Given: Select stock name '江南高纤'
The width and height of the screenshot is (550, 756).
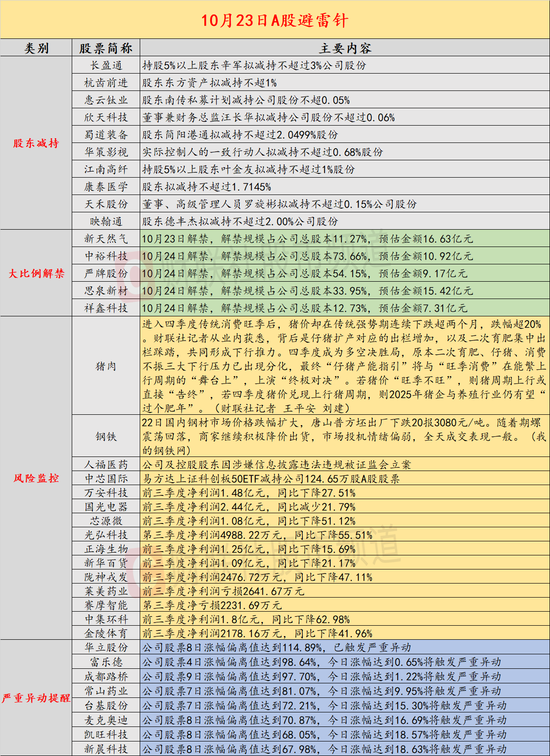Looking at the screenshot, I should (x=106, y=170).
